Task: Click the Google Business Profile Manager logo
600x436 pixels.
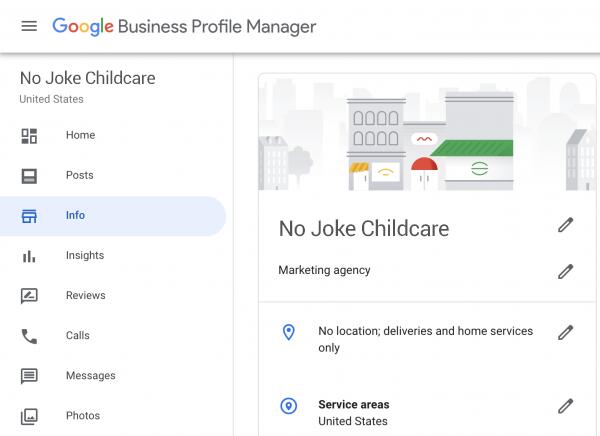Action: pyautogui.click(x=184, y=26)
